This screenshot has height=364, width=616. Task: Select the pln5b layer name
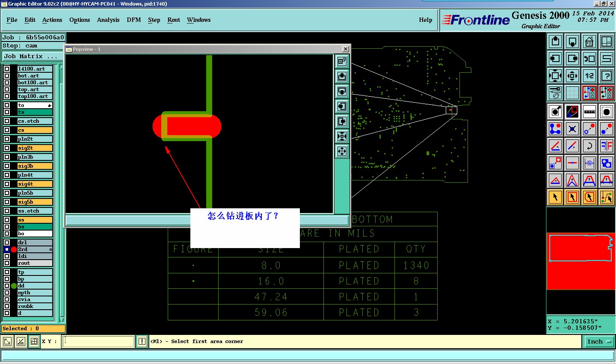coord(35,193)
